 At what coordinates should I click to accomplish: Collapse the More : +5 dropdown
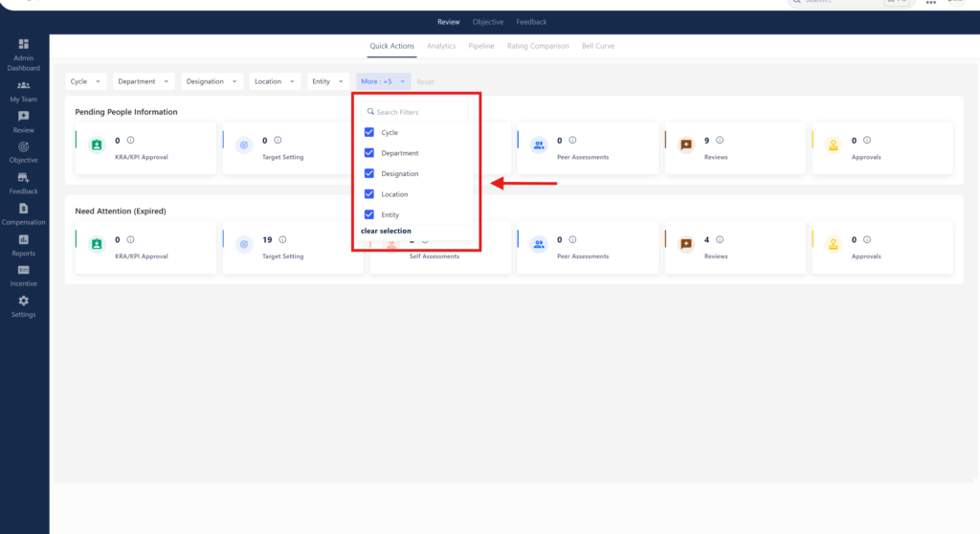coord(383,81)
